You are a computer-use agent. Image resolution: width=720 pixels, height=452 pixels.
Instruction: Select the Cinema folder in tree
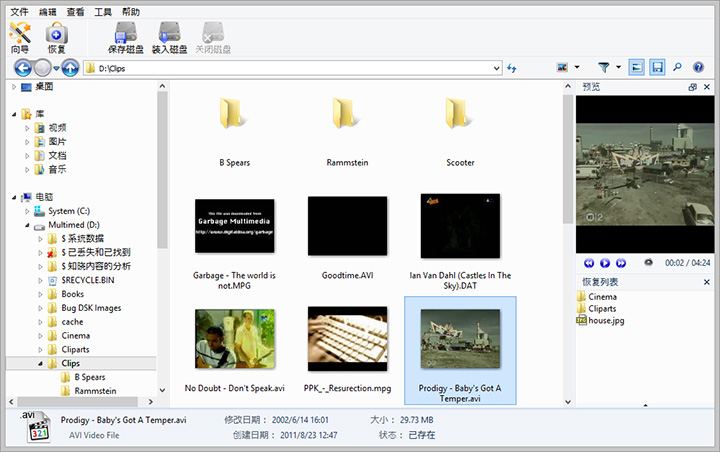tap(75, 336)
